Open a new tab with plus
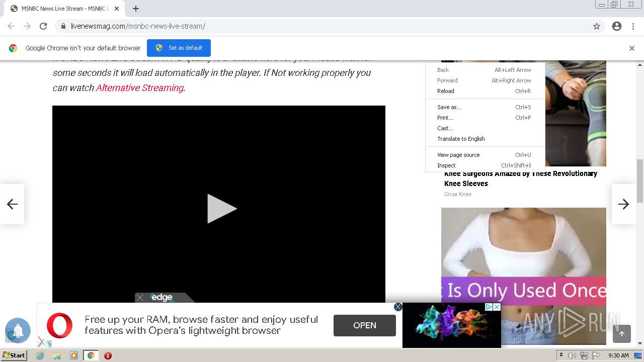Viewport: 644px width, 362px height. [x=136, y=9]
